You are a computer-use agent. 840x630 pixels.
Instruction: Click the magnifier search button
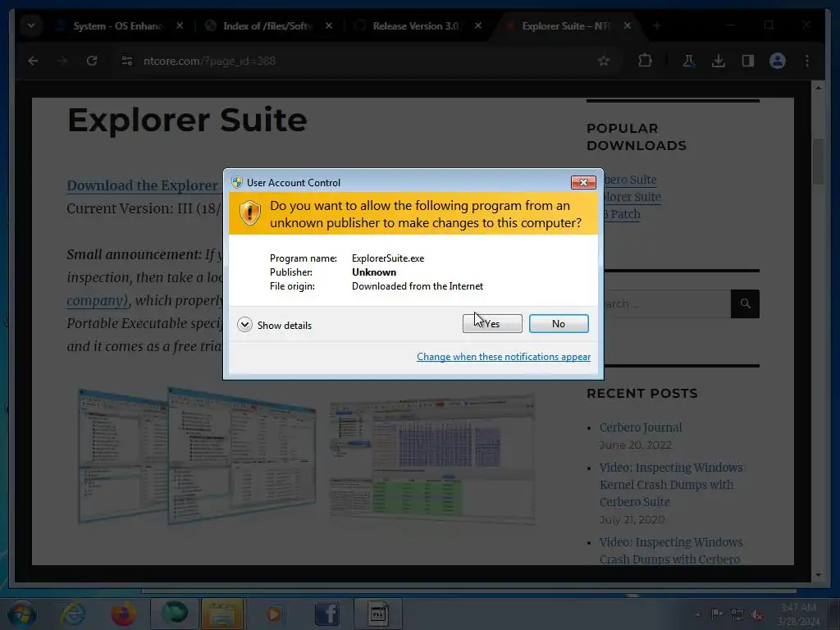pos(745,304)
